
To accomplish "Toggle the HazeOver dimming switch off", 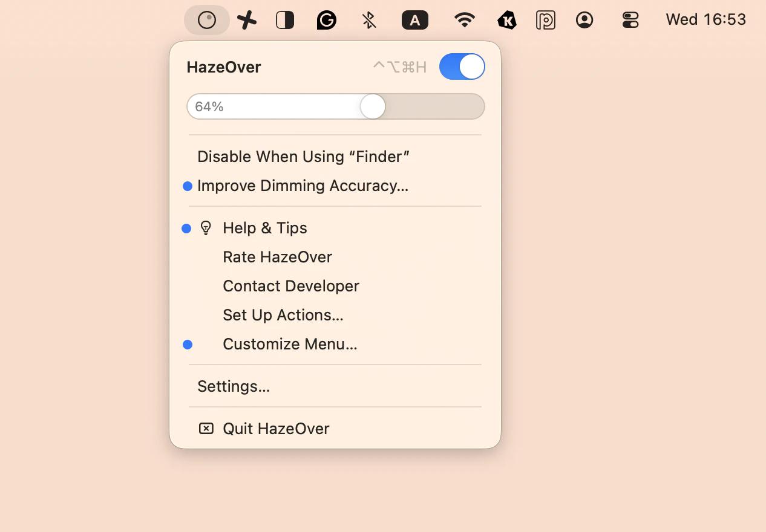I will point(462,66).
